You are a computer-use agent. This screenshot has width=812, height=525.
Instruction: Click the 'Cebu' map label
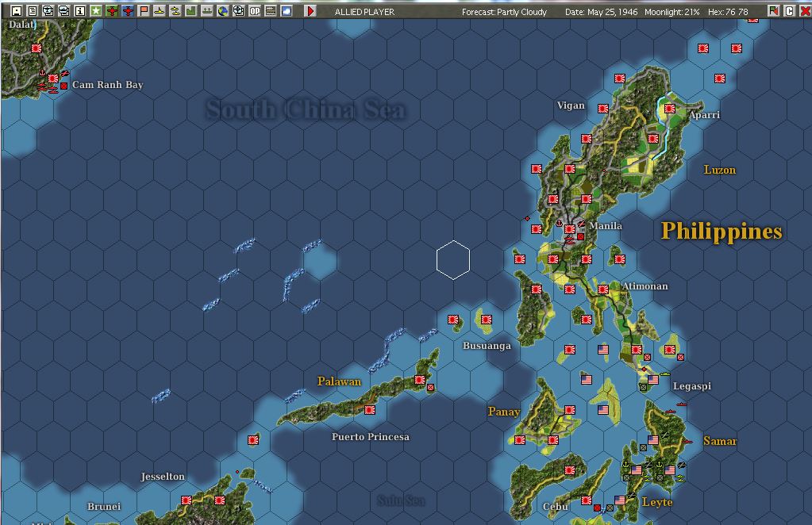point(556,507)
